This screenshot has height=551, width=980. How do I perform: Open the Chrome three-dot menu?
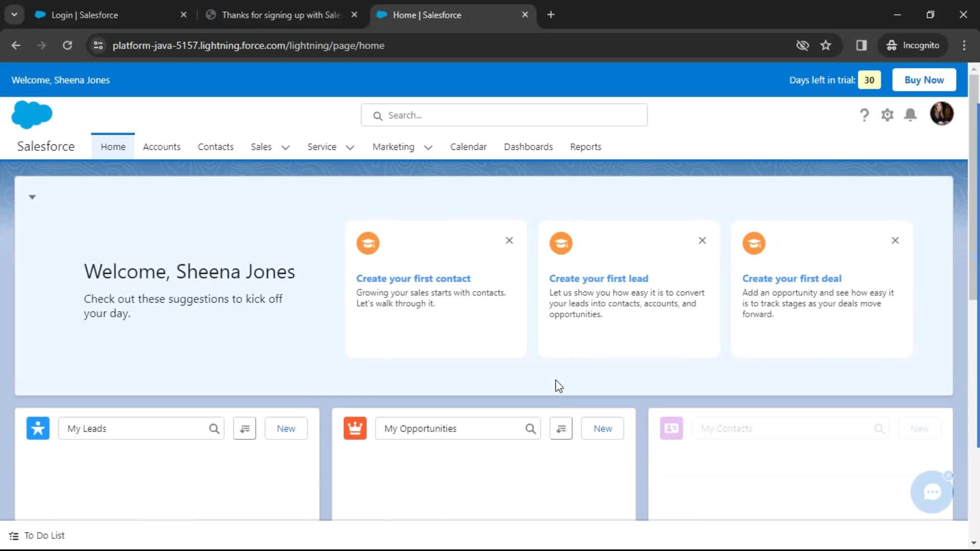pyautogui.click(x=964, y=45)
